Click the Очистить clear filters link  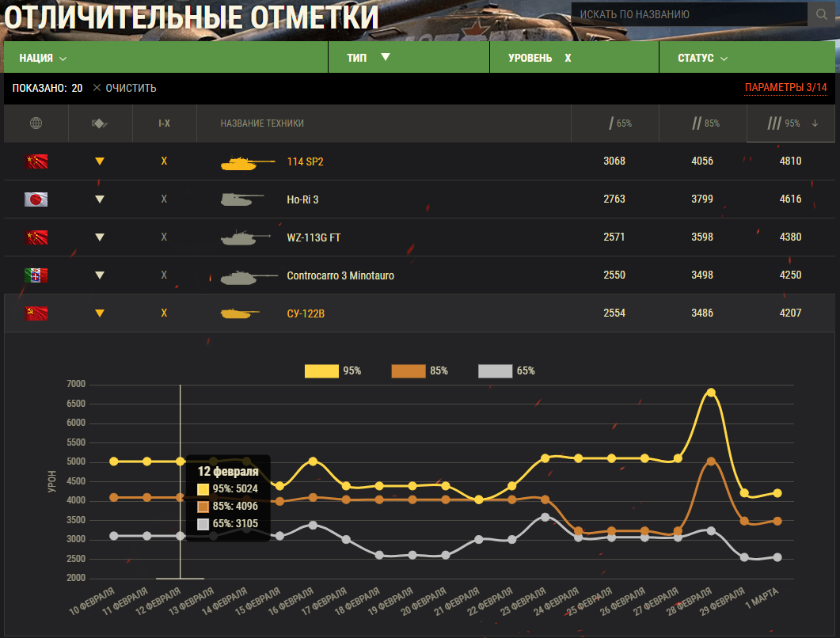[125, 88]
